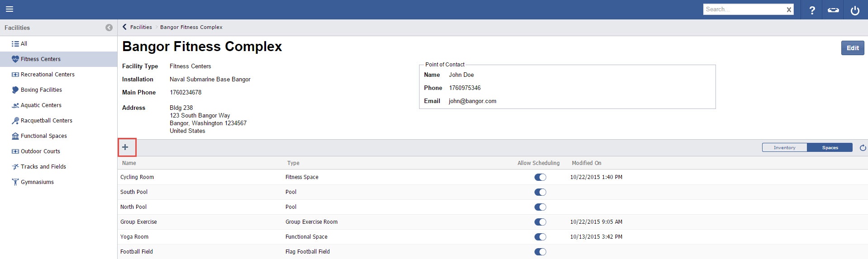Open the hamburger main menu
868x259 pixels.
pos(9,9)
